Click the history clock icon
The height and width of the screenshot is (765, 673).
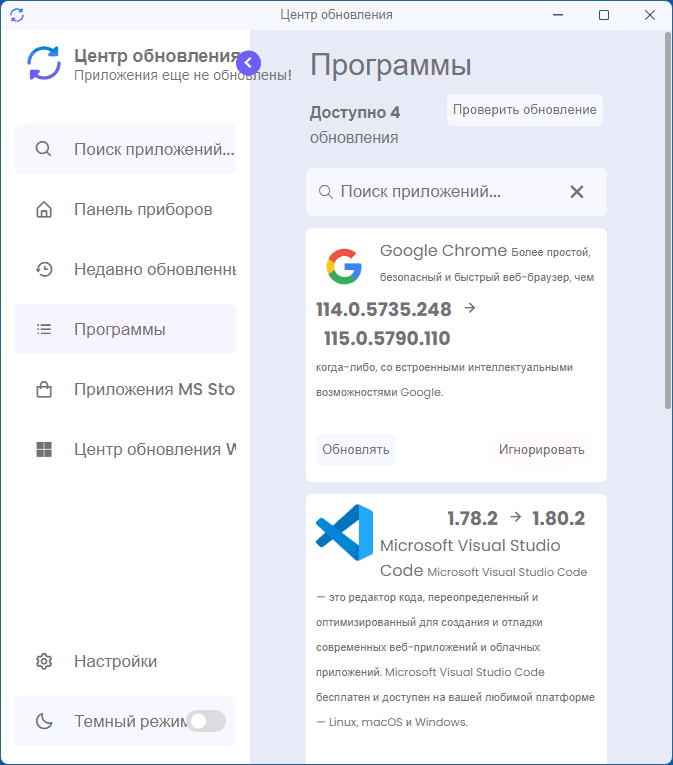coord(44,269)
